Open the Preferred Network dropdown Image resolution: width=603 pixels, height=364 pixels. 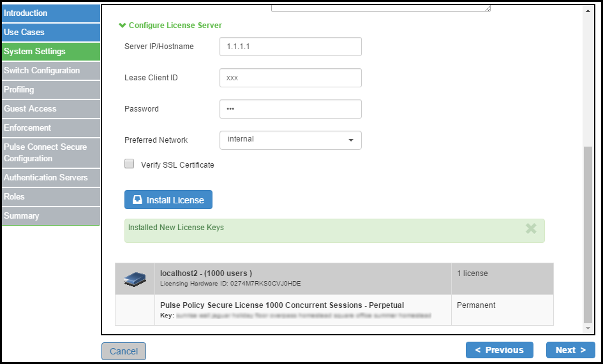pos(290,140)
